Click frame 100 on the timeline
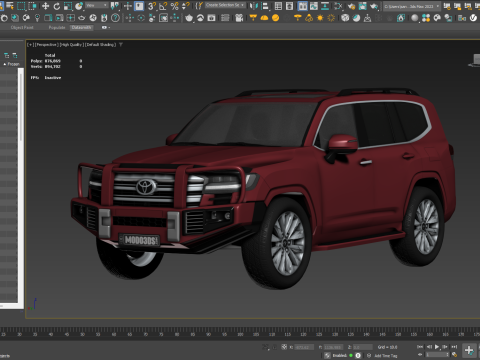This screenshot has width=480, height=360. click(x=240, y=334)
